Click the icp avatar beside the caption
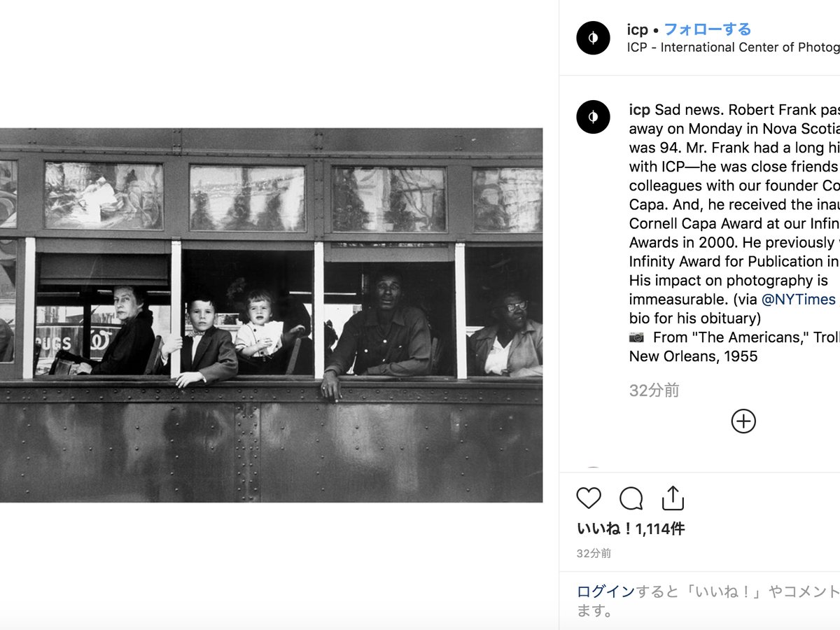This screenshot has height=630, width=840. [593, 117]
